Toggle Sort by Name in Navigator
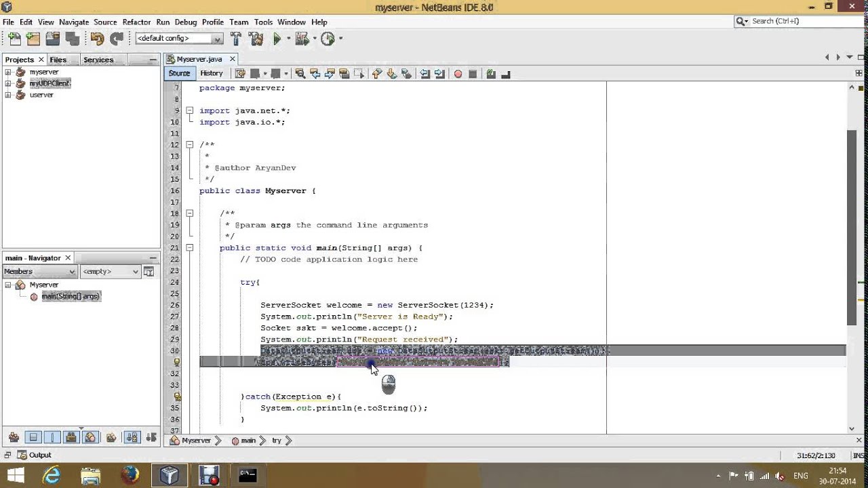The width and height of the screenshot is (868, 488). coord(132,437)
